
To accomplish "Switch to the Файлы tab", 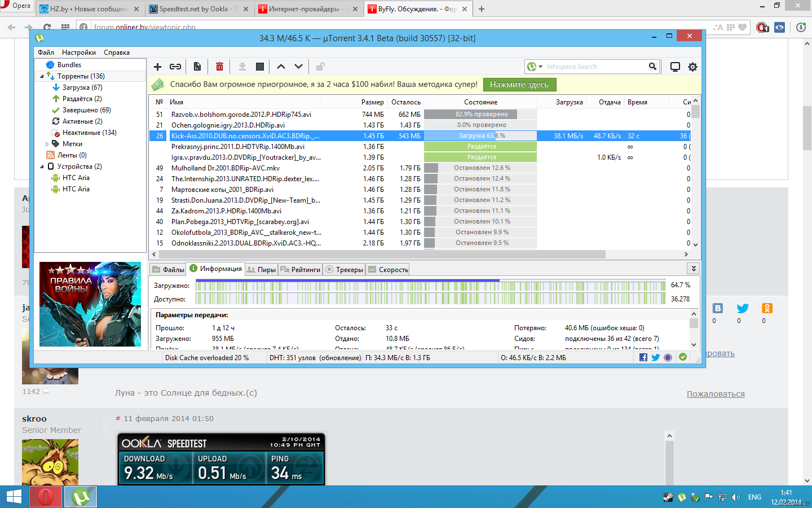I will (x=168, y=270).
